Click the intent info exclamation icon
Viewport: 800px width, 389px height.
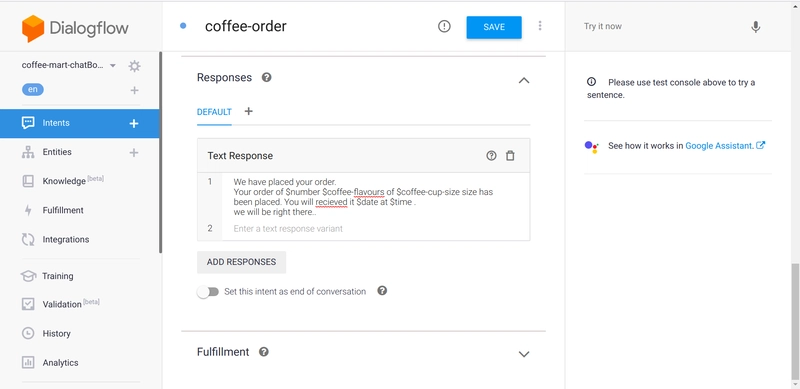click(x=444, y=27)
